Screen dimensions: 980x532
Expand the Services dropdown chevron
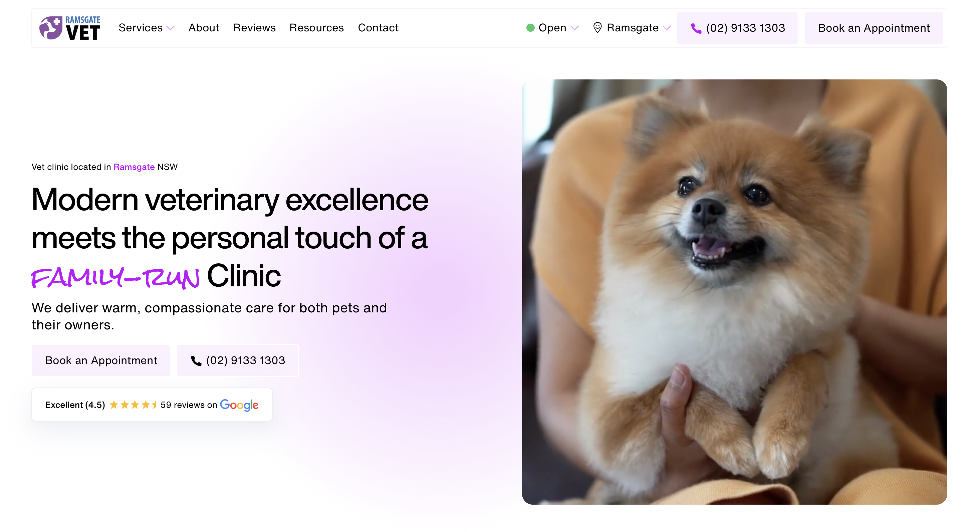tap(171, 28)
